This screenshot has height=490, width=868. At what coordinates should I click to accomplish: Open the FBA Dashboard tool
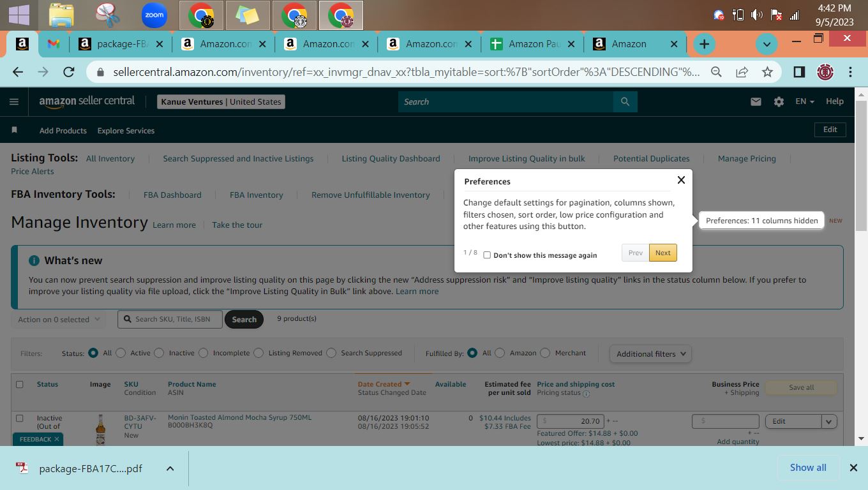pyautogui.click(x=172, y=195)
